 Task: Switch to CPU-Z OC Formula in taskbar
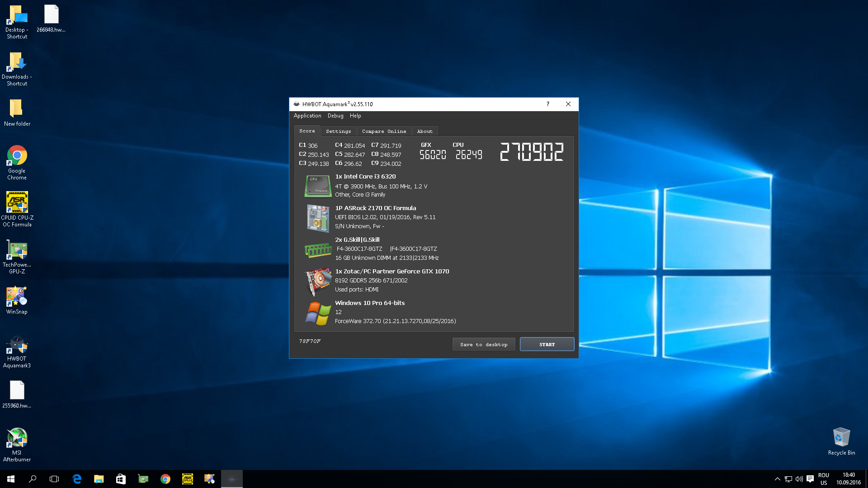pos(188,479)
